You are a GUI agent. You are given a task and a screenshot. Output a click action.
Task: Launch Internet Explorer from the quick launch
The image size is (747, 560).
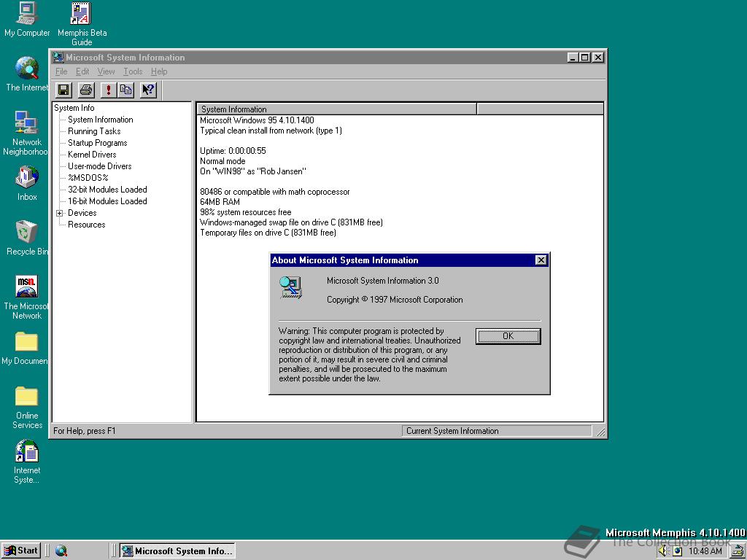point(61,551)
